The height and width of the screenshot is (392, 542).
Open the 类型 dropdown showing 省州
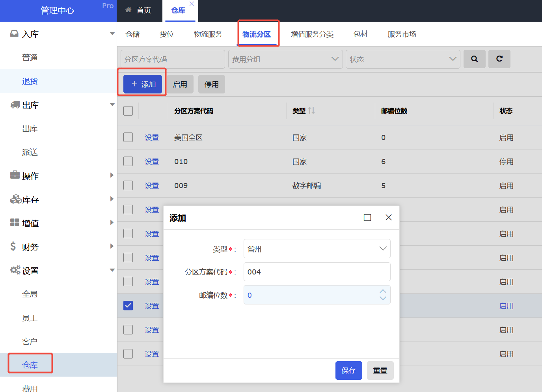[317, 248]
